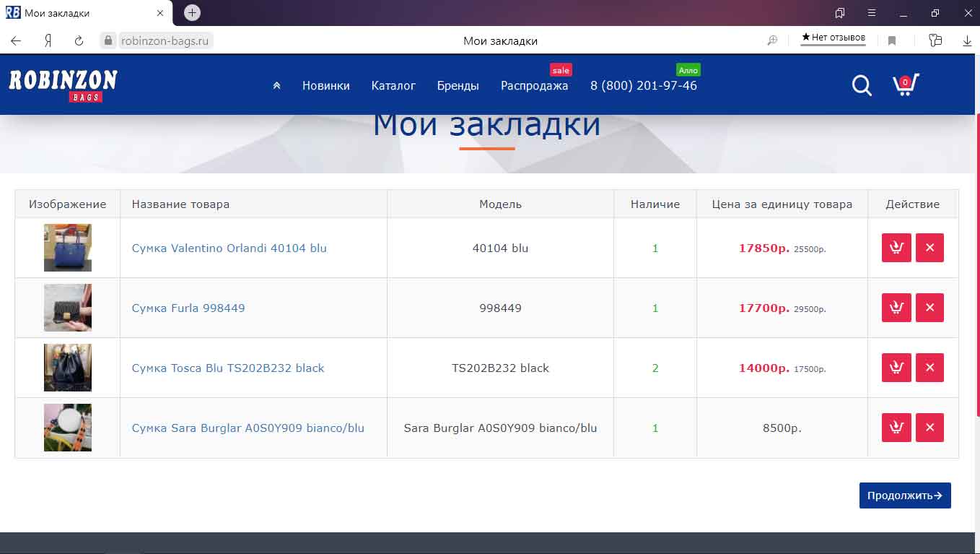Open link Сумка Valentino Orlandi 40104 blu
The width and height of the screenshot is (980, 554).
pos(229,248)
